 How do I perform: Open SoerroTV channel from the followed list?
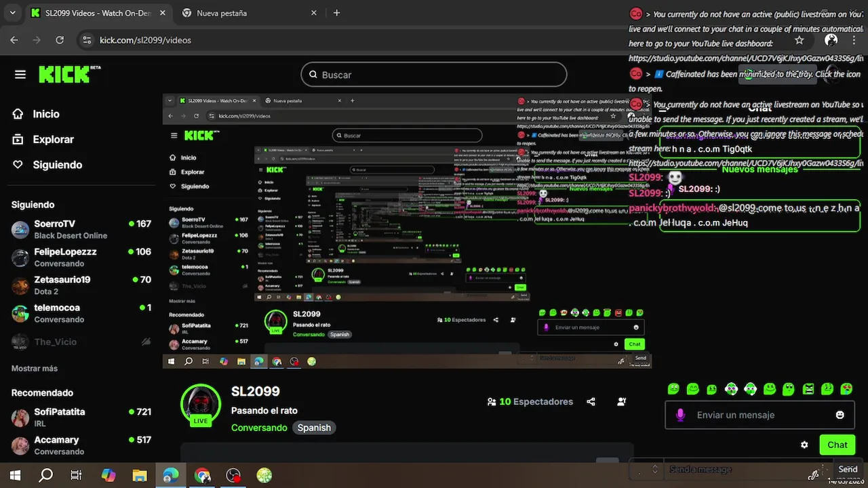click(x=81, y=229)
